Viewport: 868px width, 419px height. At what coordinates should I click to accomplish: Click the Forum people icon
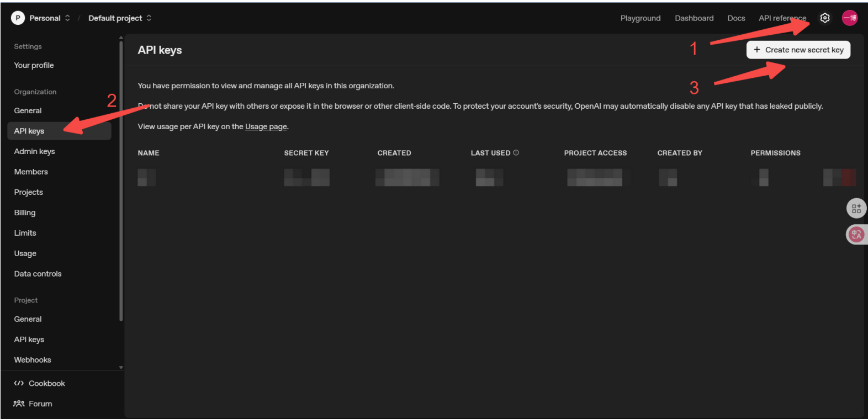(19, 404)
